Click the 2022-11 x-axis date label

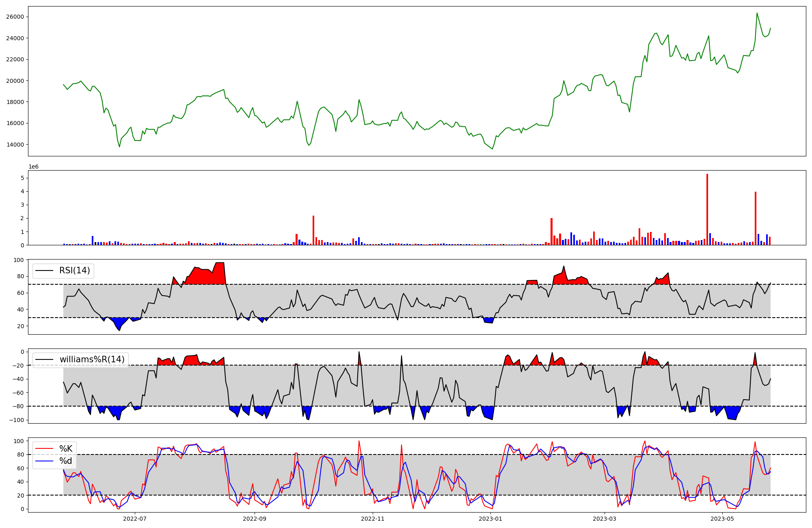point(373,519)
